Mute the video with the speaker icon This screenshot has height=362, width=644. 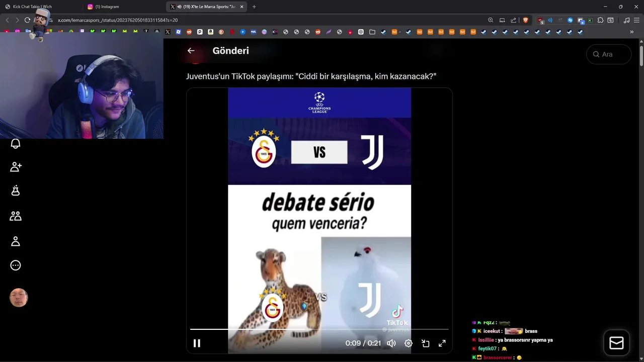(x=391, y=343)
